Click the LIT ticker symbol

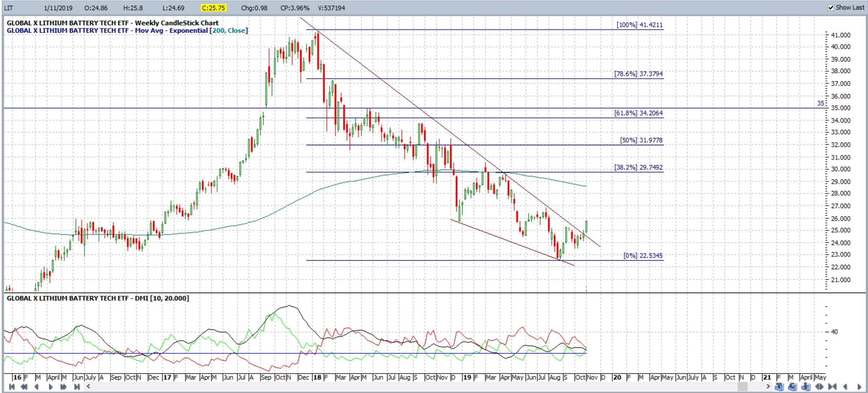(8, 8)
